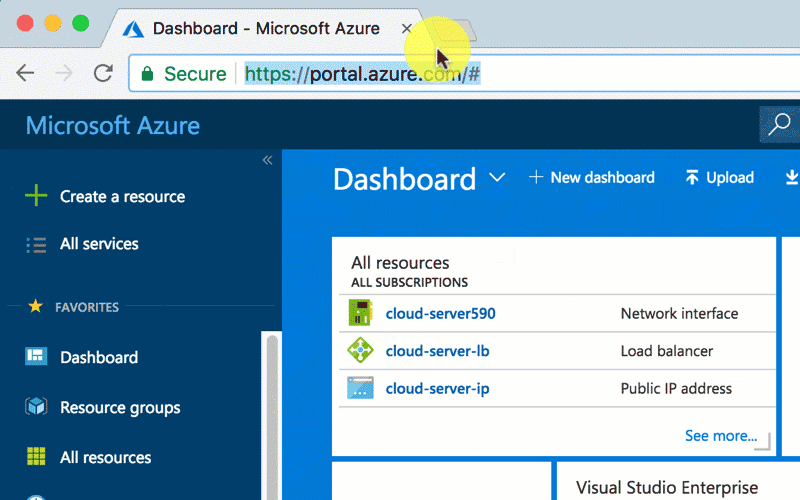Click the ALL SUBSCRIPTIONS subtitle
800x500 pixels.
pyautogui.click(x=409, y=283)
